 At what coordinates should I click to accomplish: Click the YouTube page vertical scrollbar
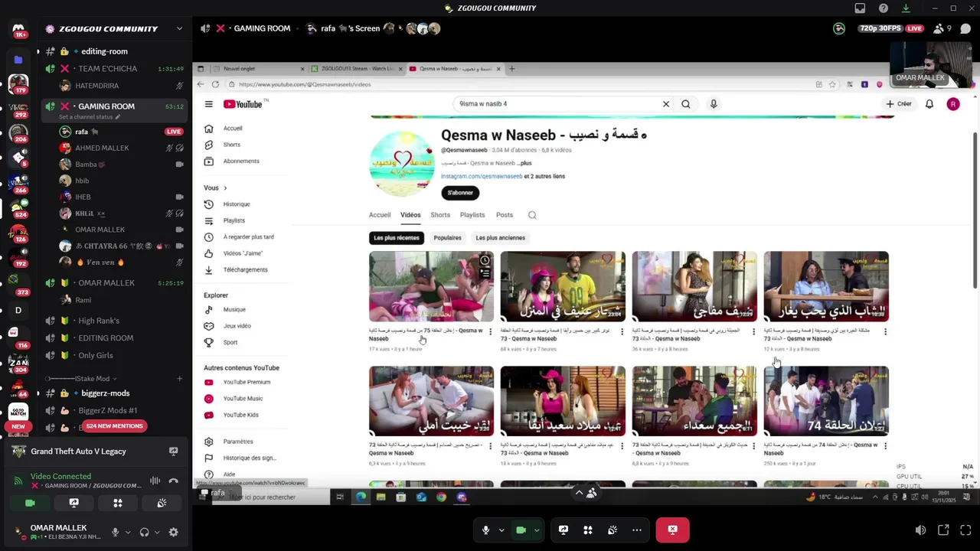[x=975, y=210]
